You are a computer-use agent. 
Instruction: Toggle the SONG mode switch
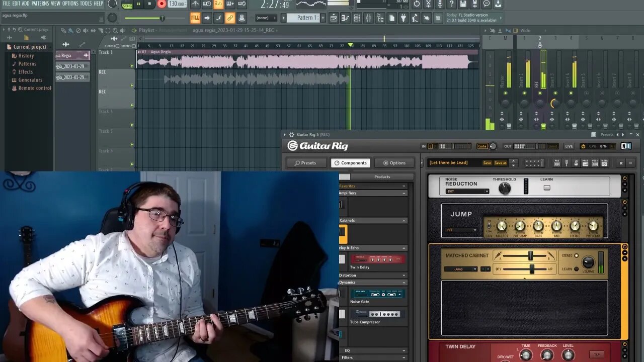coord(127,5)
